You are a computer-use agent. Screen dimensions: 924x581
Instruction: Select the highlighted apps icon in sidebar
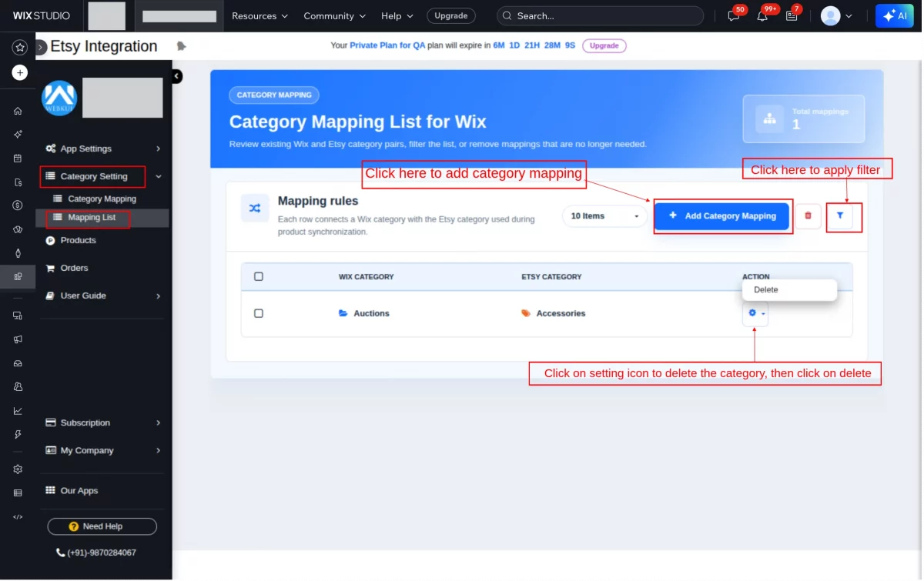[x=18, y=276]
